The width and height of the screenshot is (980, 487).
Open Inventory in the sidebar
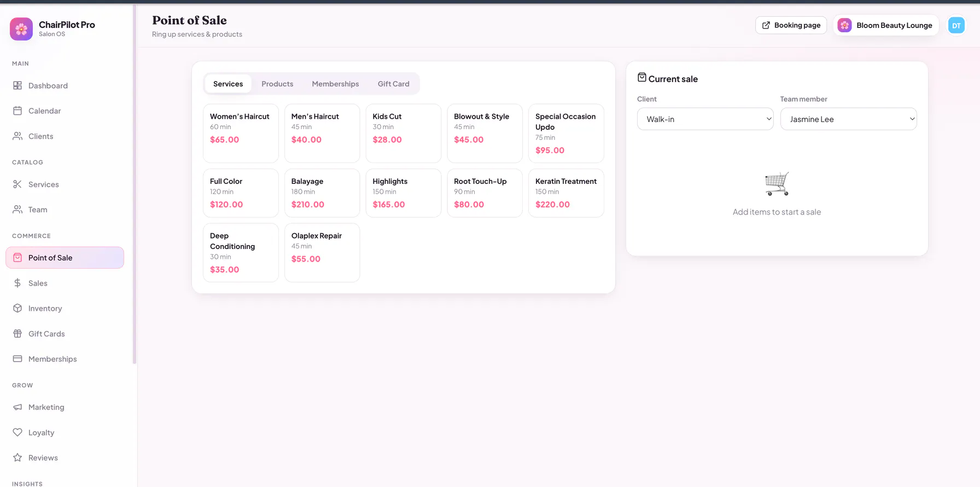[65, 309]
